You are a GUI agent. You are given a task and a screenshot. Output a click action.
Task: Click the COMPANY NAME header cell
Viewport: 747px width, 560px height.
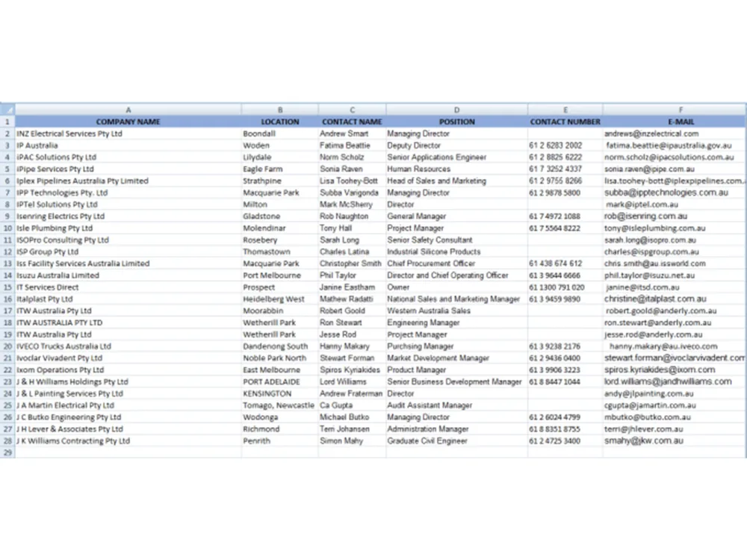128,122
